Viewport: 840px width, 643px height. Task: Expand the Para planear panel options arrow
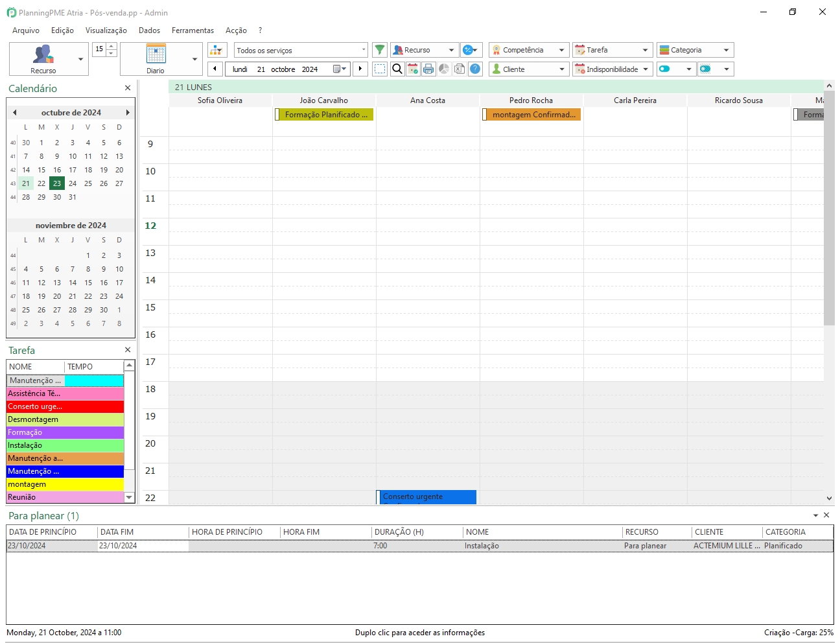click(815, 515)
